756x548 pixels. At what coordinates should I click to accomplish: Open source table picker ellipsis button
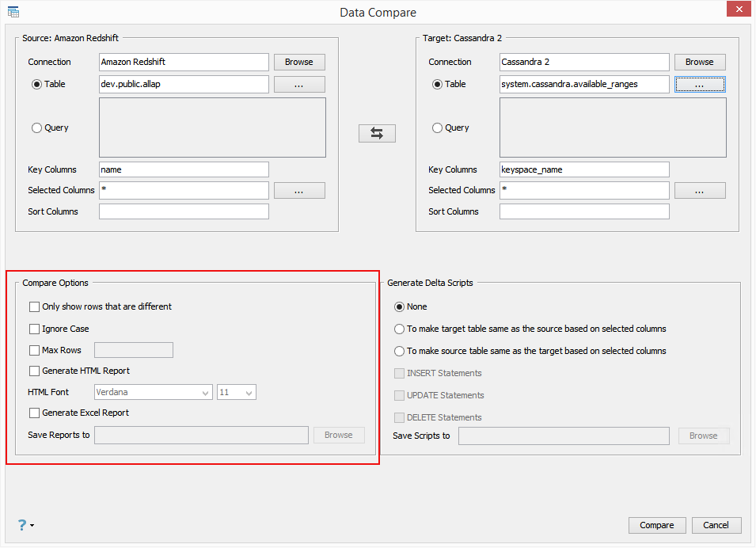pos(299,85)
